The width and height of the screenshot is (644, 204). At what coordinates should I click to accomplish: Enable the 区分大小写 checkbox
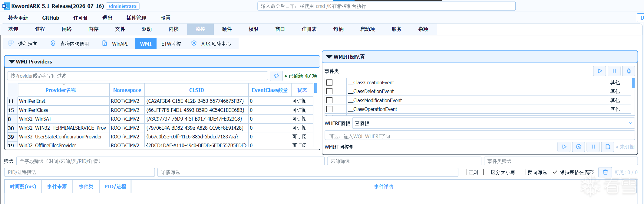tap(486, 172)
